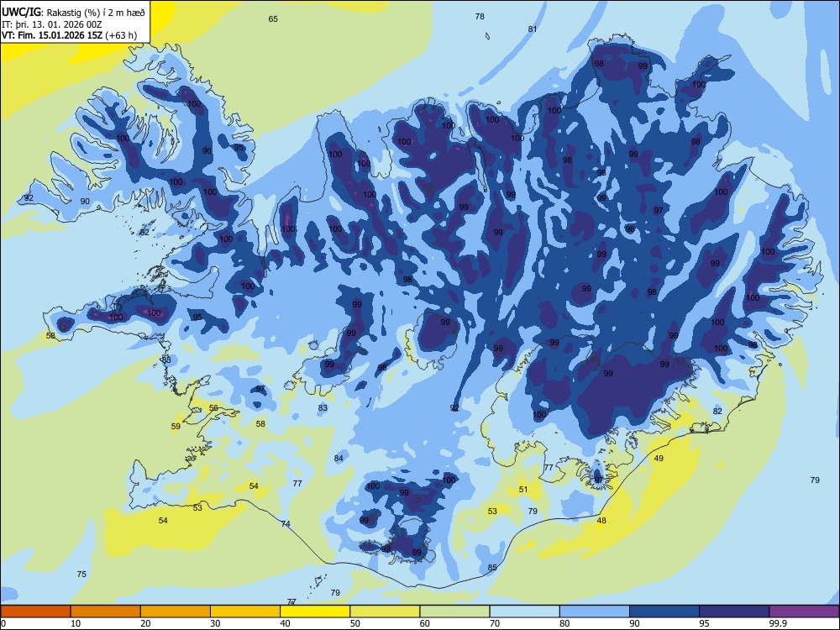Click the 'Rakastig (%) í 2 m hæð' label
The width and height of the screenshot is (840, 630).
click(96, 13)
